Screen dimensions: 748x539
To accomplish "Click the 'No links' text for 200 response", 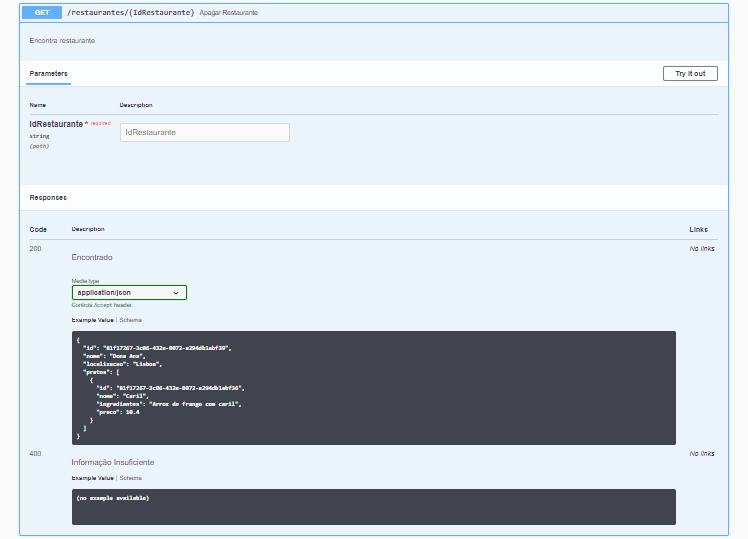I will 702,249.
